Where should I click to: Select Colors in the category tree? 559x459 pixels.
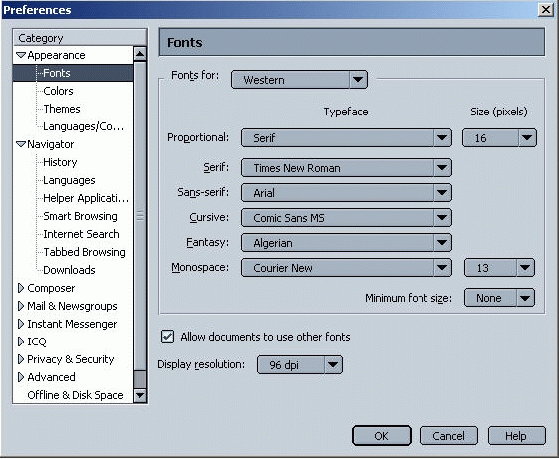(58, 91)
